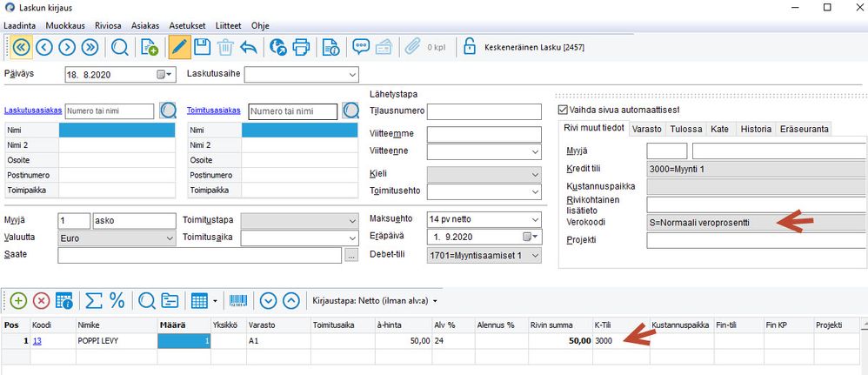Open Kirjaustapa Netto dropdown arrow
868x375 pixels.
pyautogui.click(x=435, y=301)
